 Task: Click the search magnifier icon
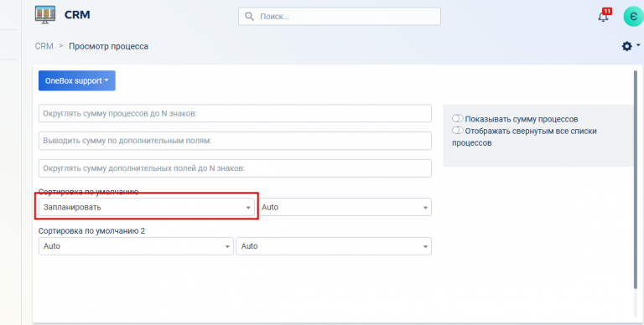[x=249, y=17]
